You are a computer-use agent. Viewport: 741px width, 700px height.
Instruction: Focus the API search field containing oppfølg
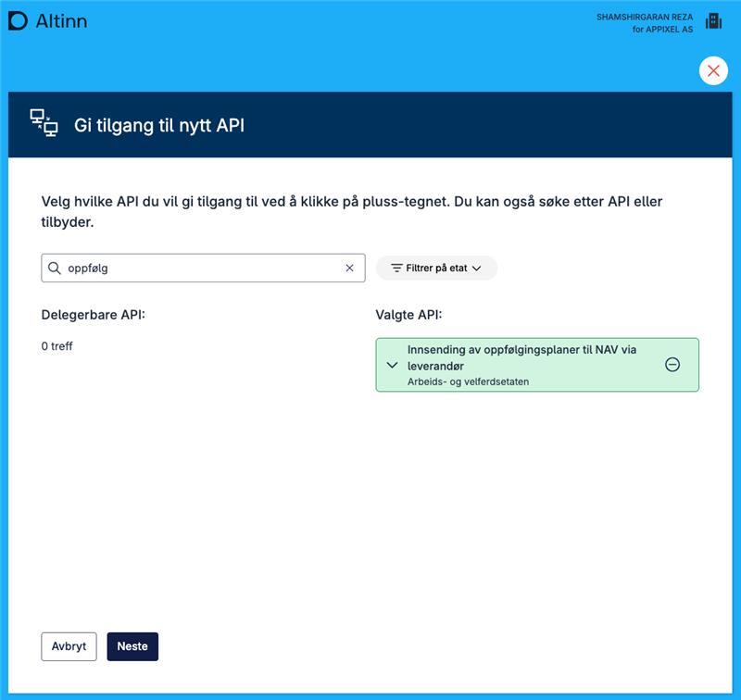pos(199,268)
